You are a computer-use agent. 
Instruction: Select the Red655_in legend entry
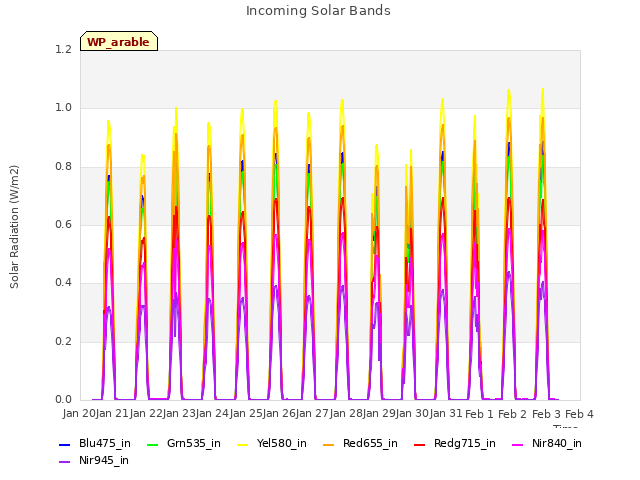coord(360,444)
